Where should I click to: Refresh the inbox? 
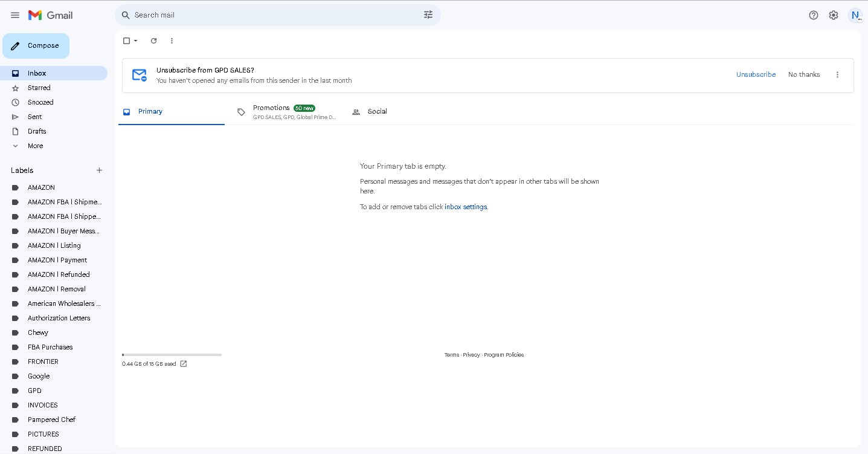(153, 41)
